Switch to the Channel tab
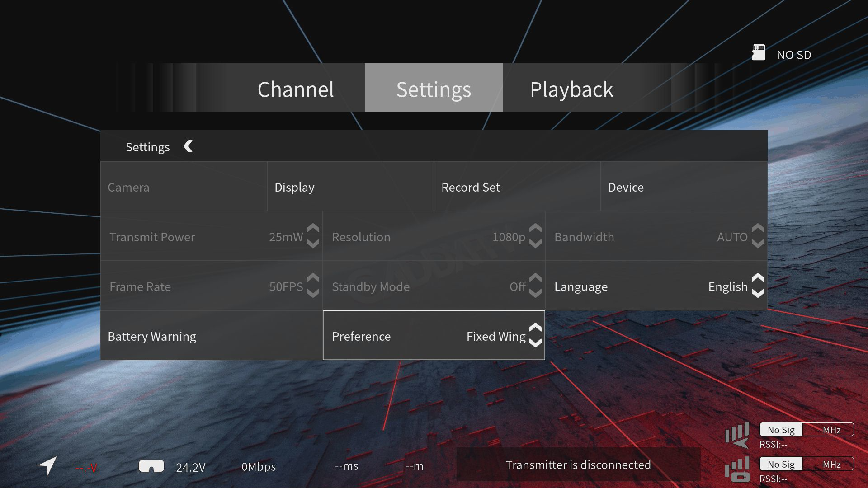 pos(296,89)
